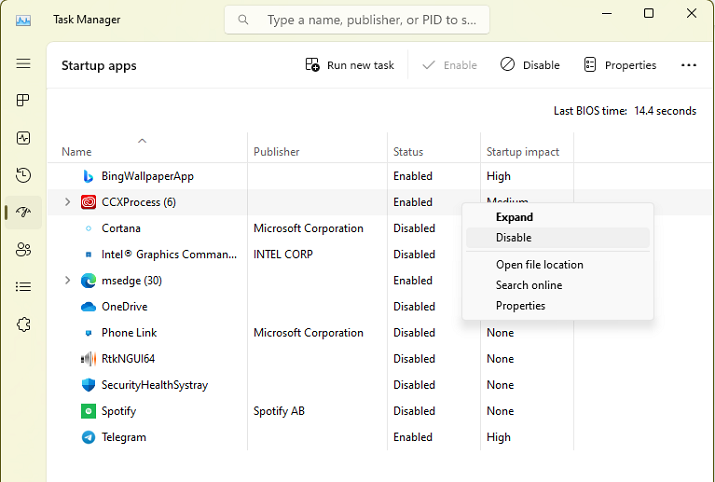Select the Telegram row name
Image resolution: width=715 pixels, height=482 pixels.
tap(124, 437)
